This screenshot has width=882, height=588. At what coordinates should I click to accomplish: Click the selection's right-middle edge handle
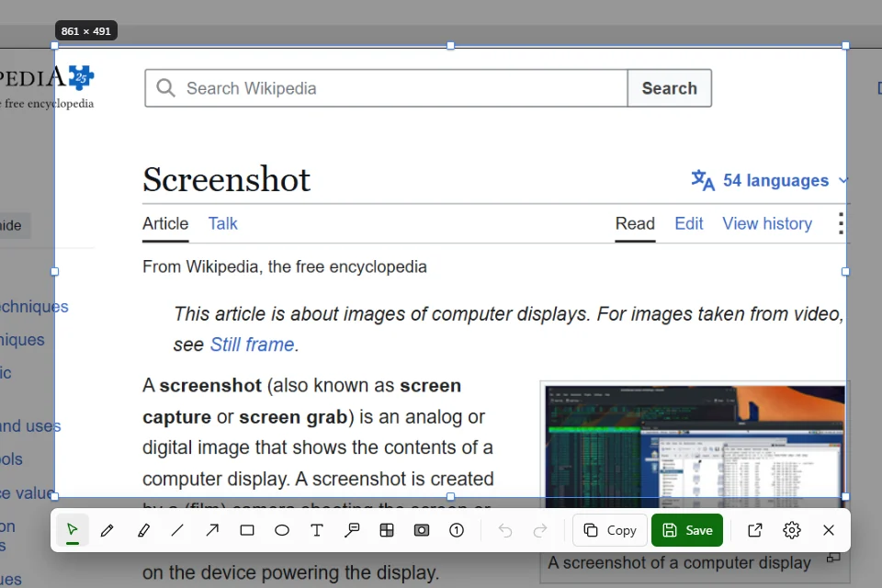(845, 272)
